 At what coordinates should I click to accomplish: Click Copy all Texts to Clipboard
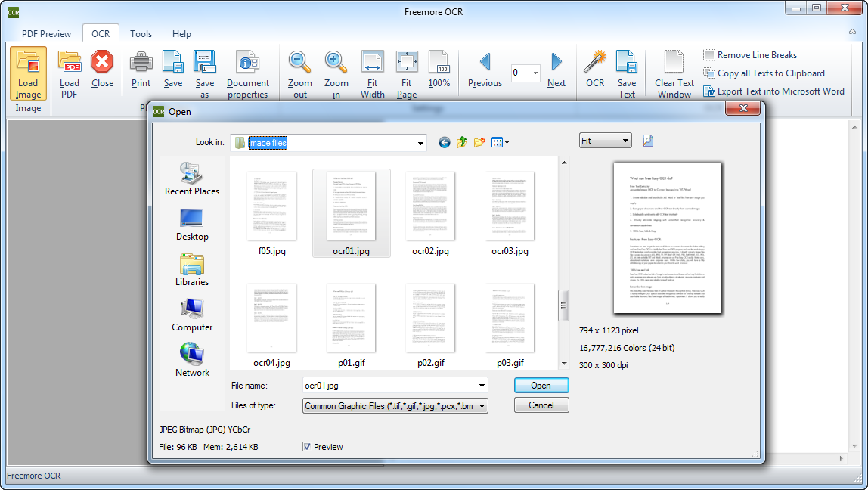[764, 73]
